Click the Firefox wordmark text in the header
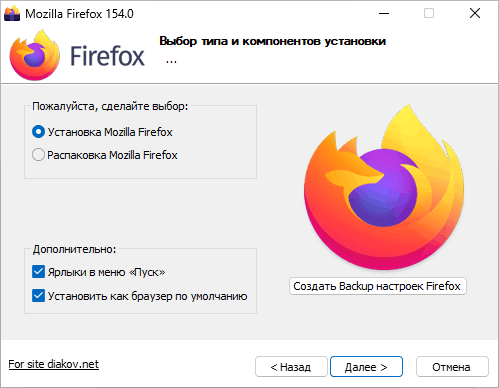 coord(107,56)
